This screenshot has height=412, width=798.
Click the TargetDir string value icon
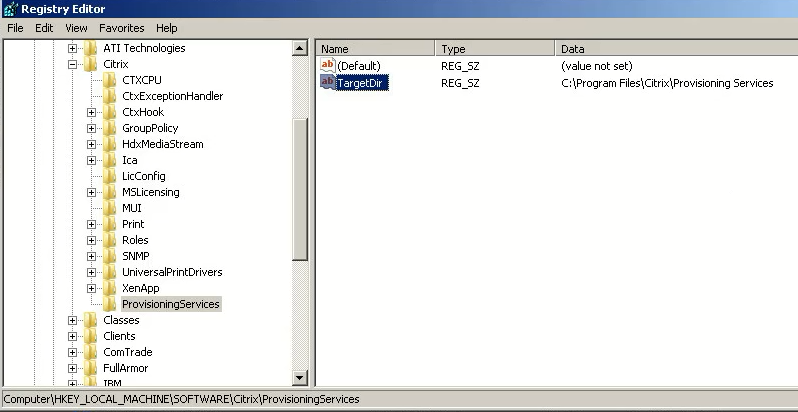[x=328, y=83]
